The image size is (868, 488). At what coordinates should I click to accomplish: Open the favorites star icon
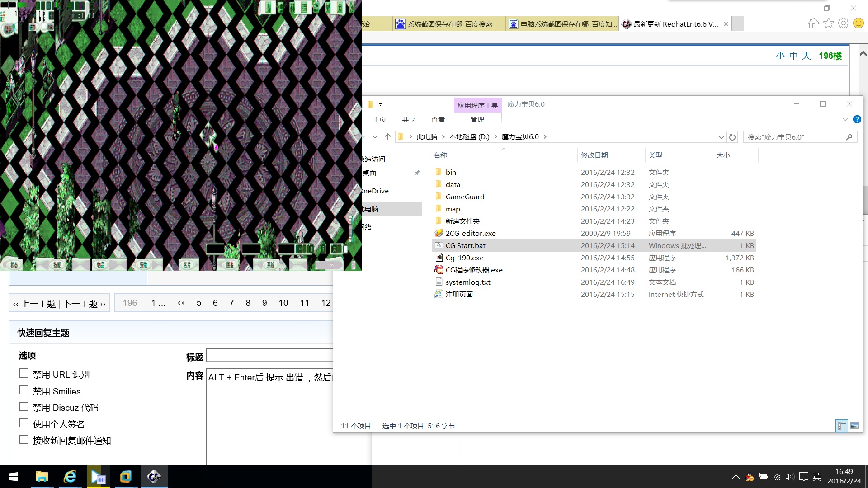pos(828,23)
